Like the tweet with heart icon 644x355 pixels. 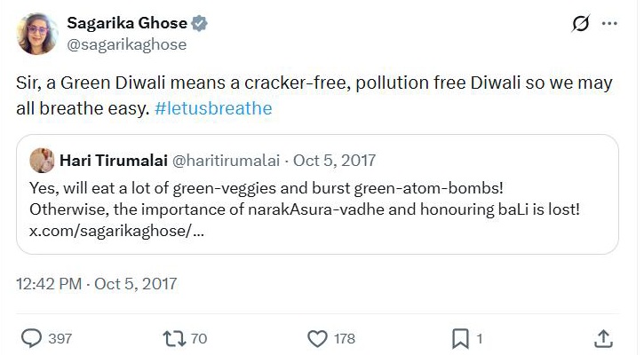click(317, 338)
